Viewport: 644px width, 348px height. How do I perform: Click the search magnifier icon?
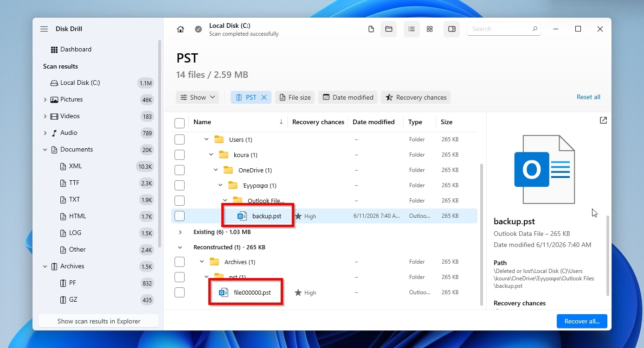coord(535,29)
